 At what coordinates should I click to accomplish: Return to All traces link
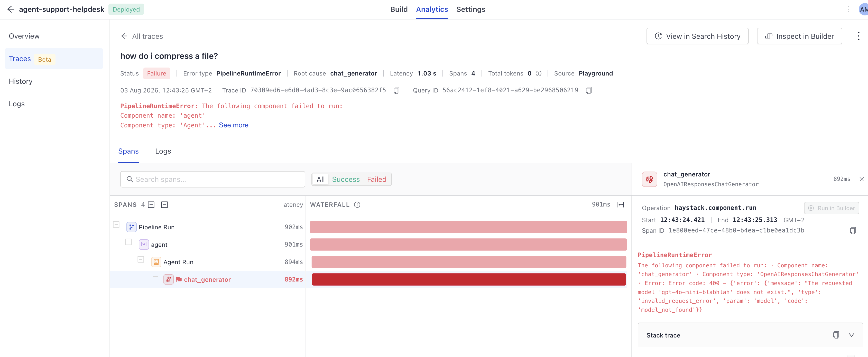coord(147,36)
